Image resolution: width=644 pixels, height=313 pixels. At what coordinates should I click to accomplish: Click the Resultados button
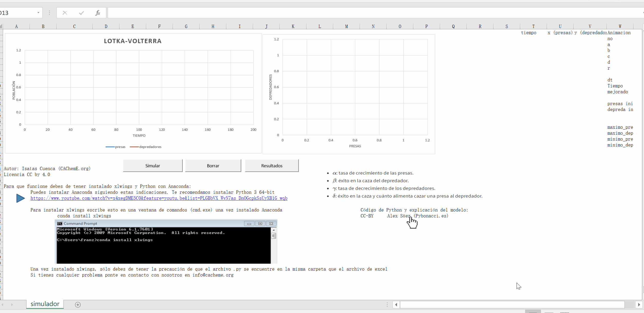[x=272, y=166]
